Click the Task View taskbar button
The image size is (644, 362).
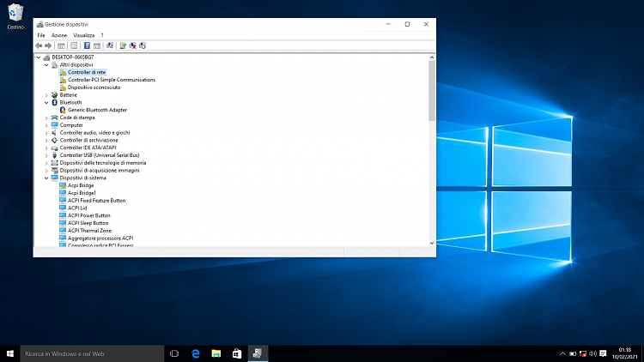[x=174, y=353]
